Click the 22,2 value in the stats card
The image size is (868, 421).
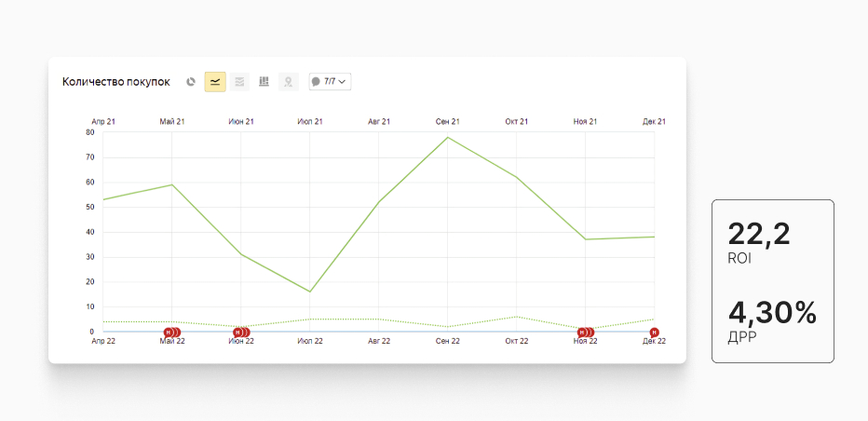coord(759,234)
